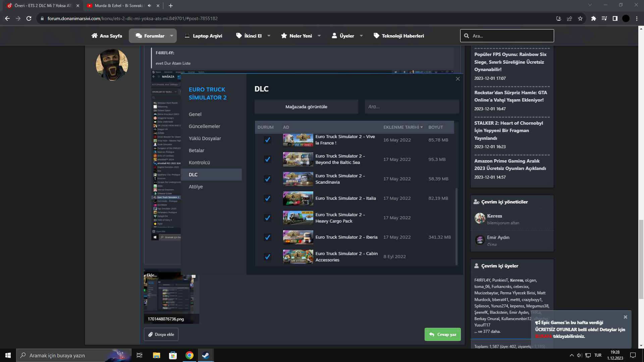644x362 pixels.
Task: Close the Murda & Ezhel YouTube tab
Action: coord(158,5)
